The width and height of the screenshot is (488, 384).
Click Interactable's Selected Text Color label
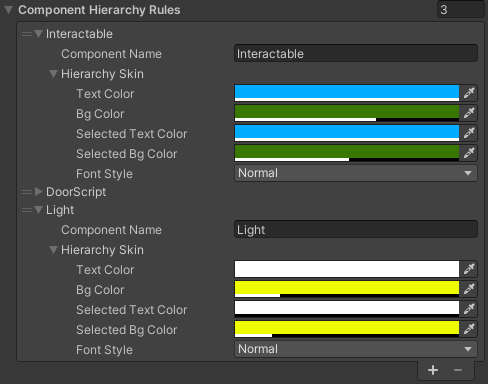(x=132, y=134)
